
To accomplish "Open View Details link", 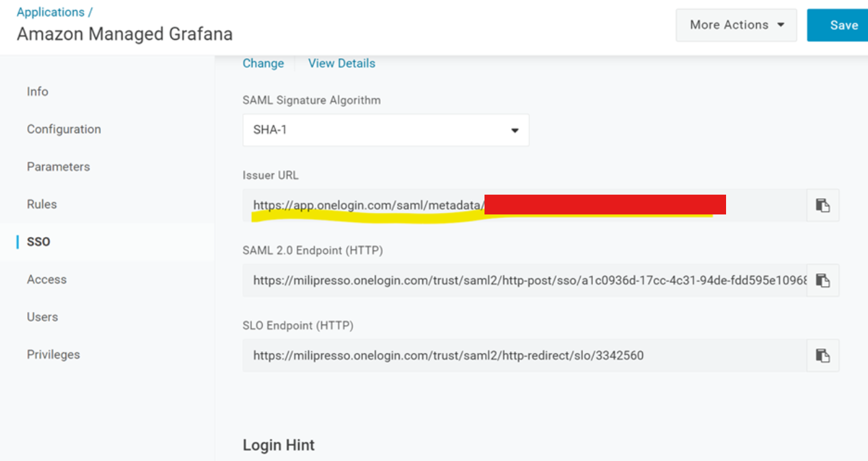I will (342, 64).
